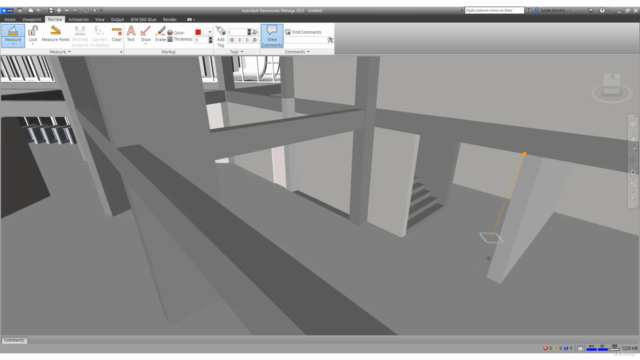The image size is (640, 360).
Task: Click the Refresh icon in quick access toolbar
Action: [x=86, y=10]
